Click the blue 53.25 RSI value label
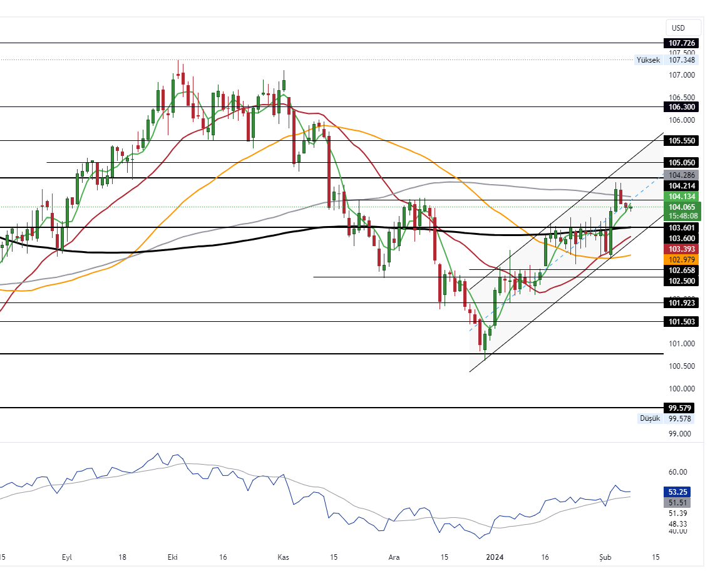Screen dimensions: 710x588 point(682,492)
